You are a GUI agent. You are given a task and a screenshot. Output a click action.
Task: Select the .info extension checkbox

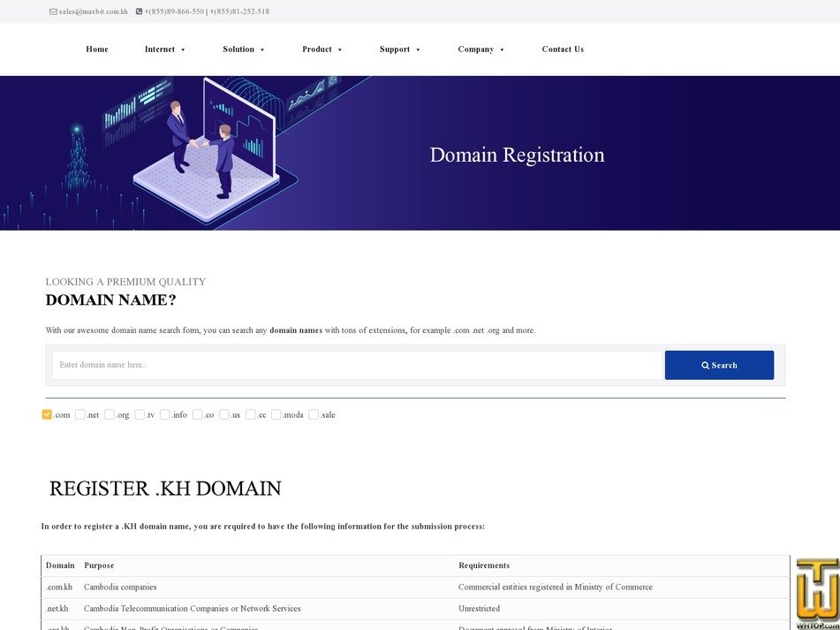pyautogui.click(x=164, y=414)
